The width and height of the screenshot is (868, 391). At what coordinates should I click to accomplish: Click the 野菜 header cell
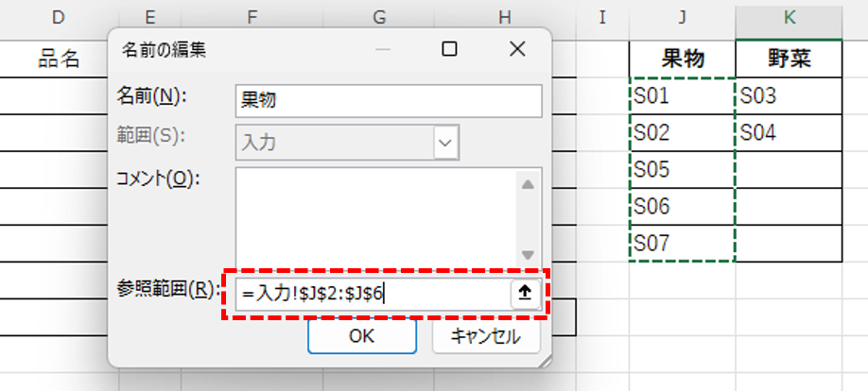pyautogui.click(x=789, y=59)
